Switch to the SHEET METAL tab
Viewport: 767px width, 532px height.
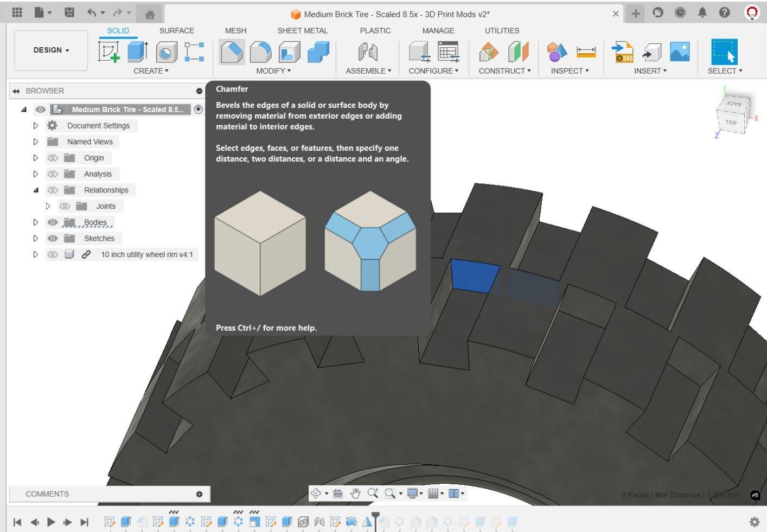pos(303,31)
